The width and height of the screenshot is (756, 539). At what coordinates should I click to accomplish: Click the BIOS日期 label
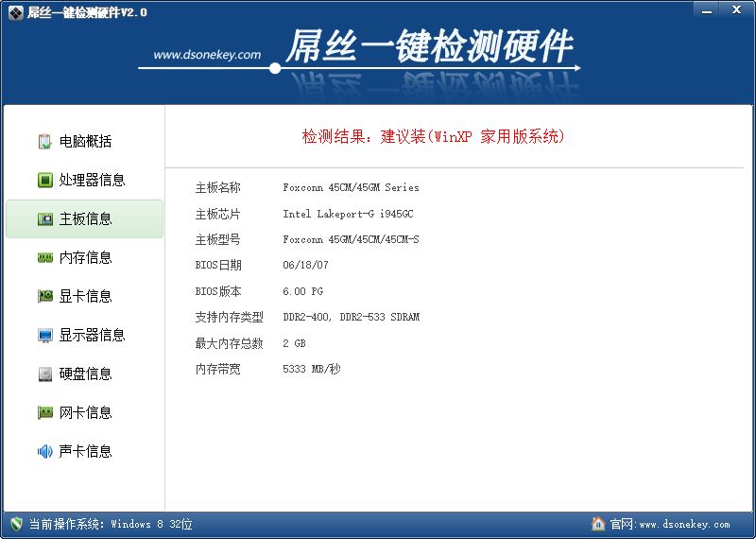click(x=218, y=266)
